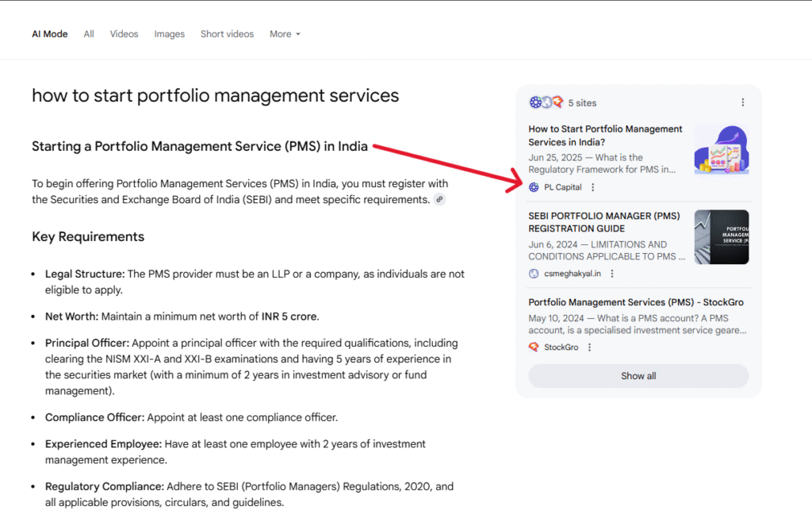Click the SEBI registration guide thumbnail
Image resolution: width=812 pixels, height=518 pixels.
point(721,236)
